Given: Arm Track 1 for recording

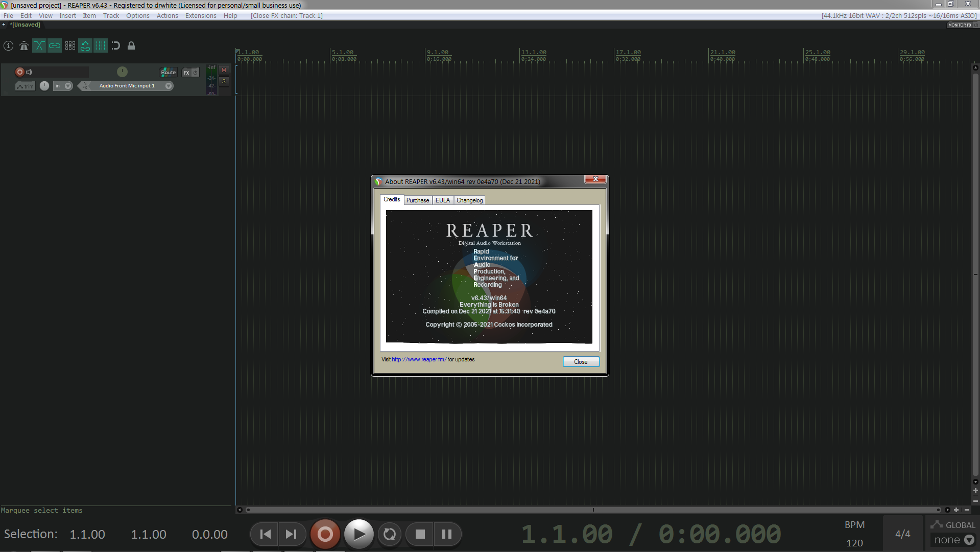Looking at the screenshot, I should [x=20, y=72].
